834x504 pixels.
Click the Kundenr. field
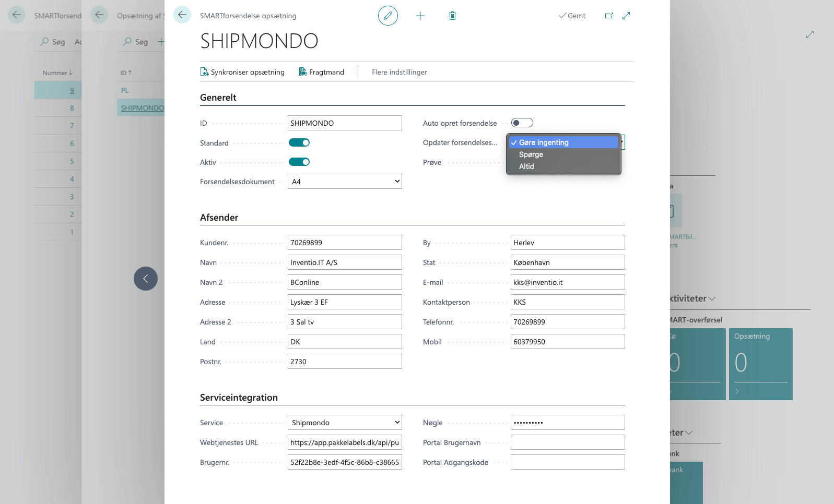pos(345,243)
